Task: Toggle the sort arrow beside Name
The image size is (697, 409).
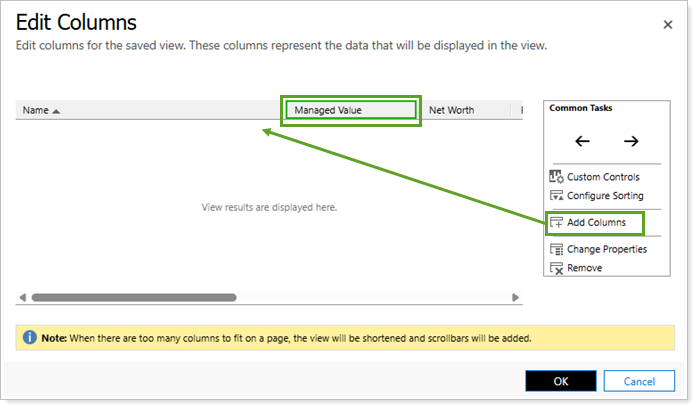Action: coord(56,110)
